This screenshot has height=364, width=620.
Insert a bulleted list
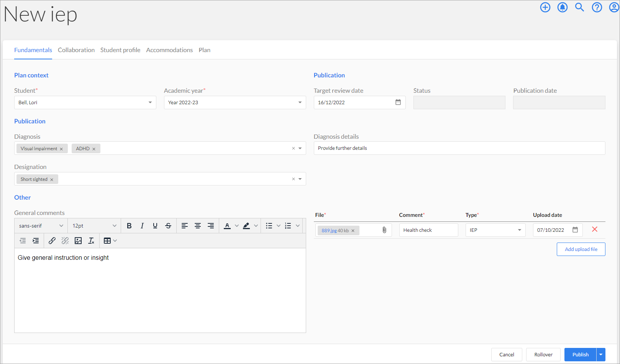point(269,226)
